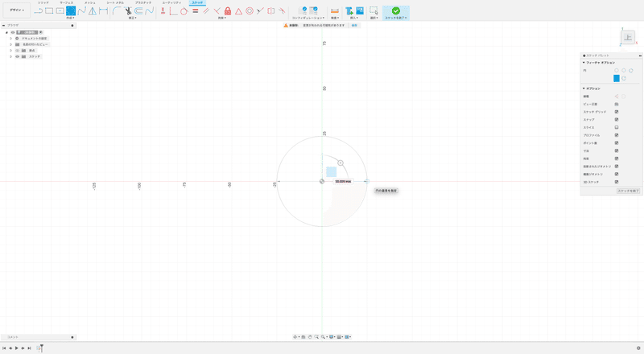Click the Look At icon in sketch palette

(x=617, y=104)
